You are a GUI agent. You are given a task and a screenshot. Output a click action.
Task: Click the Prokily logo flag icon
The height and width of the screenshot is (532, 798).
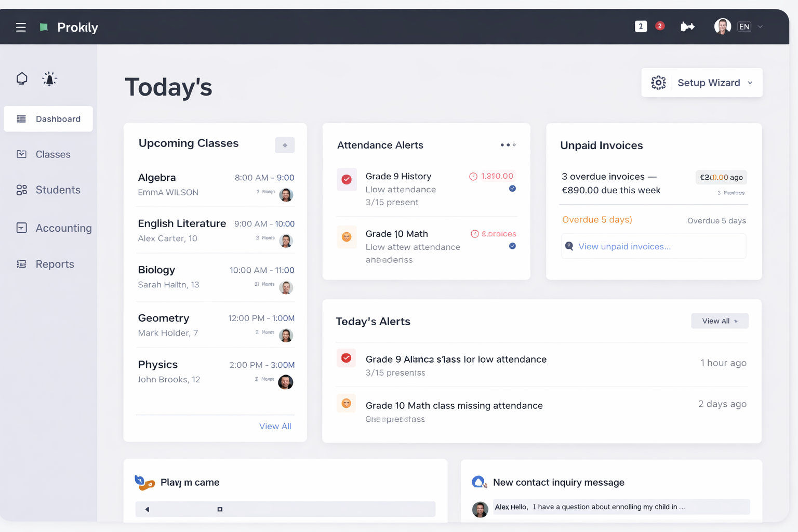[44, 27]
